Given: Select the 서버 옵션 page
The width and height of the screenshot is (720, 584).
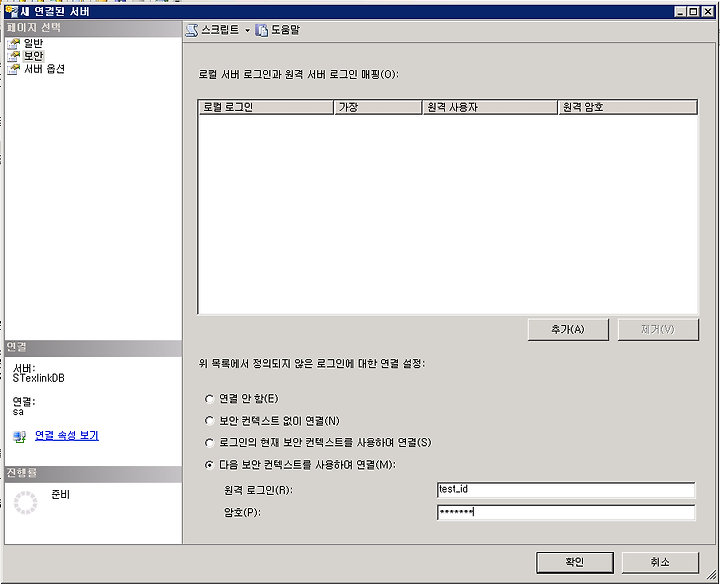Looking at the screenshot, I should (x=44, y=69).
